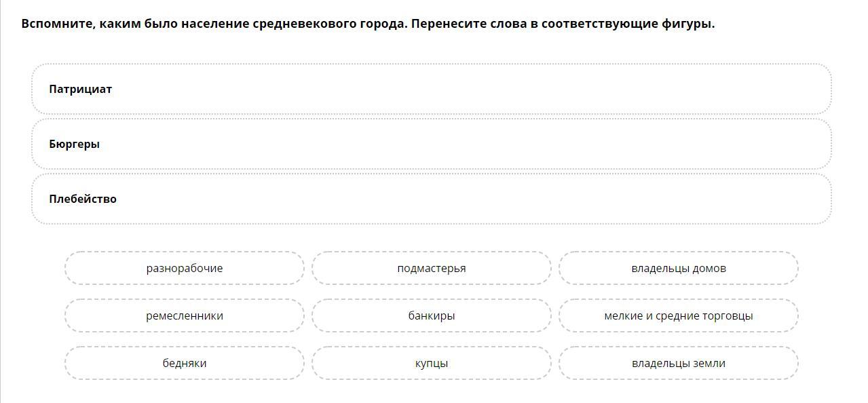The image size is (868, 403).
Task: Click the 'Патрициат' category label
Action: point(81,89)
